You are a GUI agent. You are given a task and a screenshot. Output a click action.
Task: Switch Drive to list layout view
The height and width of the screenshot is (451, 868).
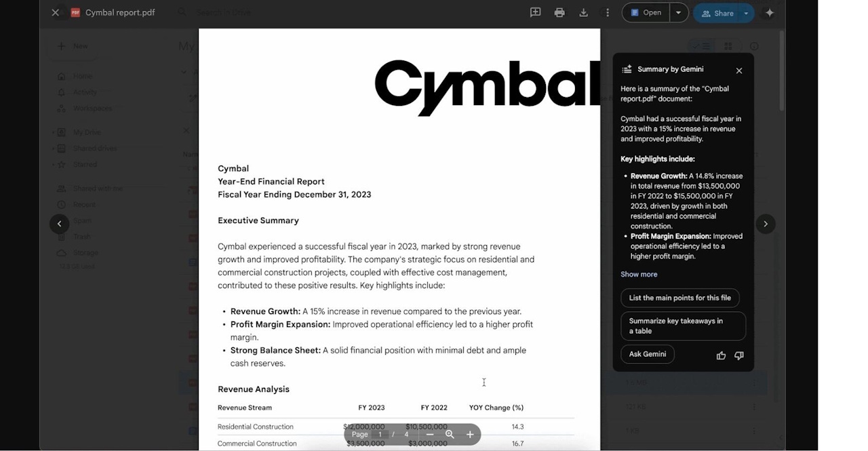tap(701, 46)
